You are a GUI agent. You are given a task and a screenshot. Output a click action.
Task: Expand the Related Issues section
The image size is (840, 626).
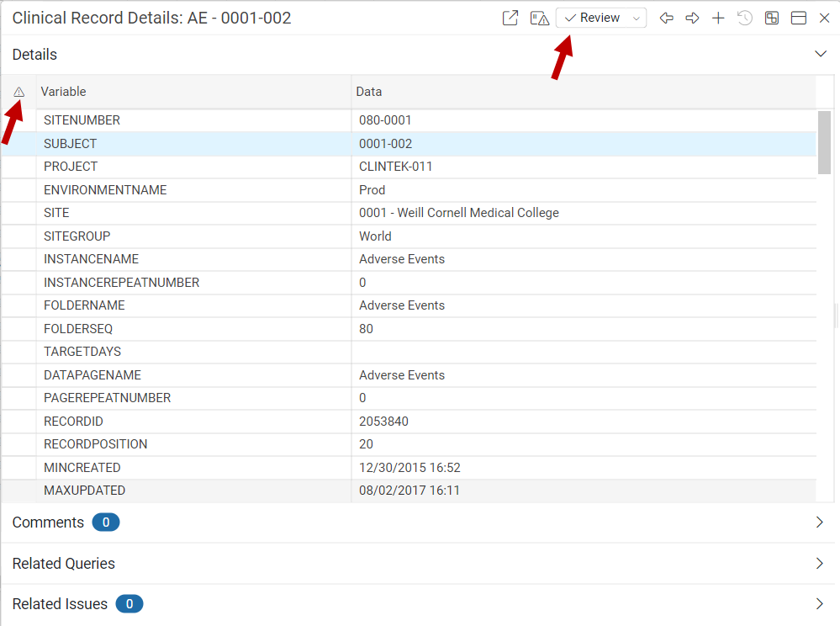coord(819,604)
